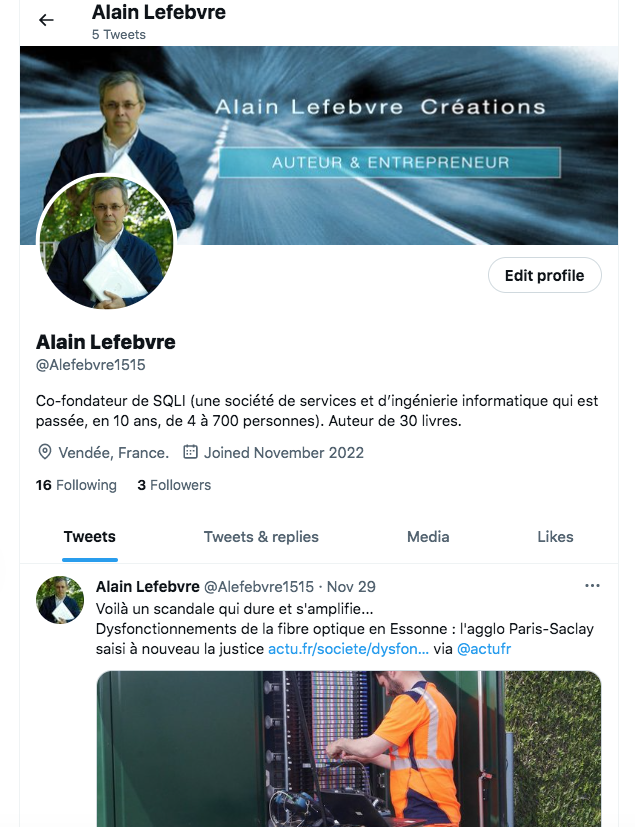
Task: Open the Nov 29 tweet timestamp
Action: [351, 586]
